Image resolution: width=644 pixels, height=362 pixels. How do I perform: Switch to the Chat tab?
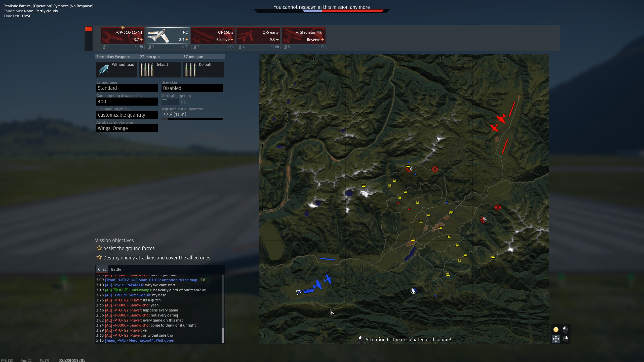pyautogui.click(x=102, y=269)
